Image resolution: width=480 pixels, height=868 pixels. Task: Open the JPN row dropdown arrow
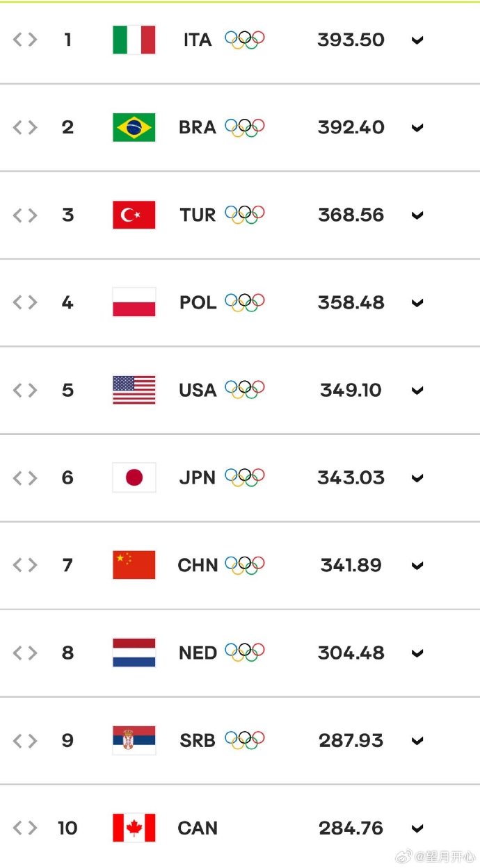pyautogui.click(x=417, y=478)
